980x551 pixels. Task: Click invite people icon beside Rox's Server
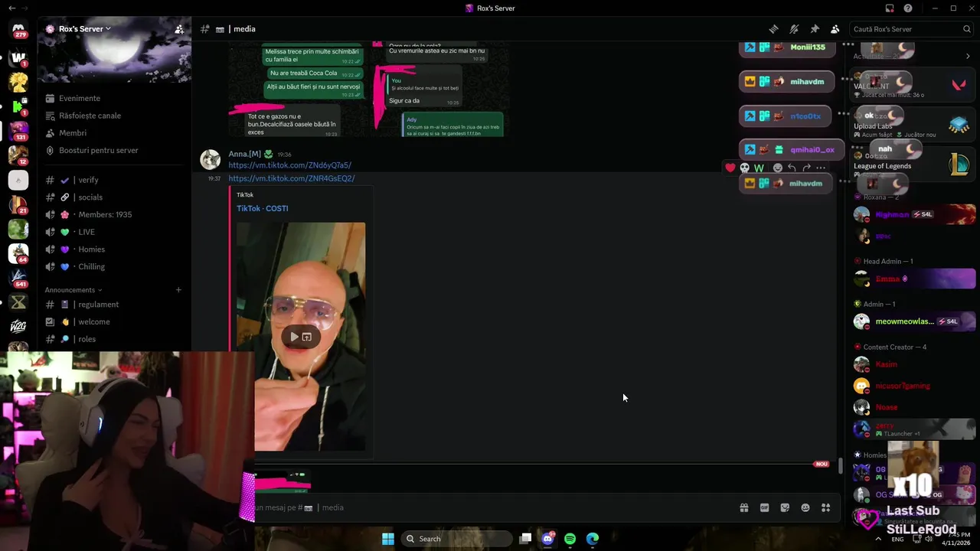179,29
